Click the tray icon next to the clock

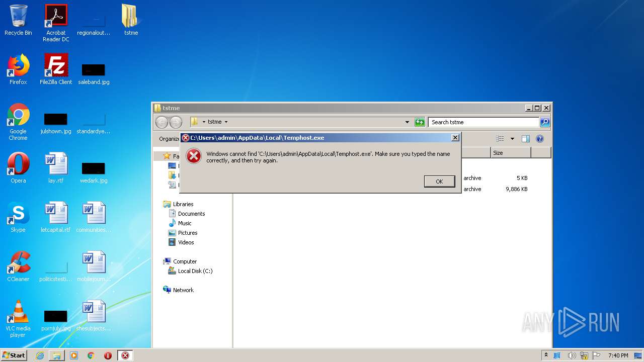point(638,355)
